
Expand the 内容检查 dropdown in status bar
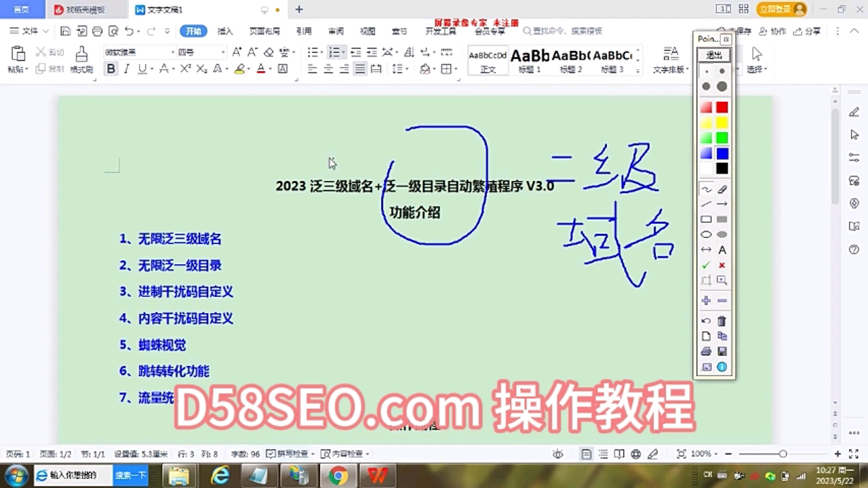pos(368,454)
